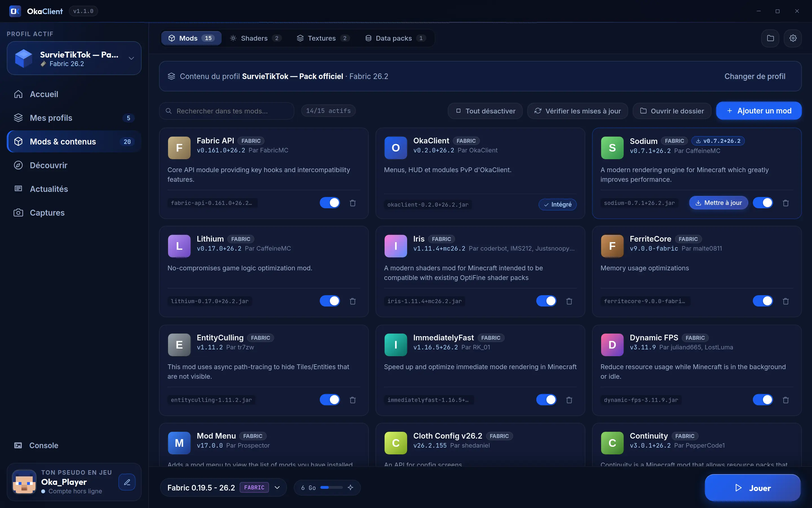Remove FerriteCore via trash icon
The image size is (812, 508).
pos(785,301)
